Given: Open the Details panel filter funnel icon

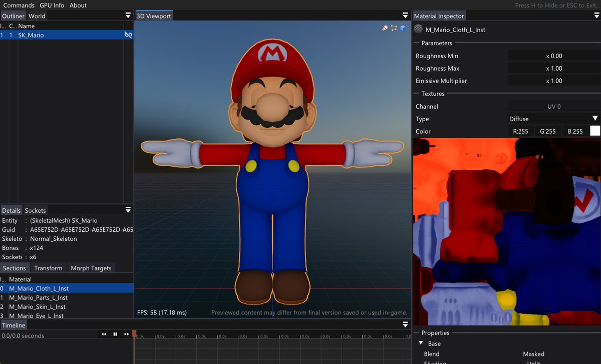Looking at the screenshot, I should (128, 210).
